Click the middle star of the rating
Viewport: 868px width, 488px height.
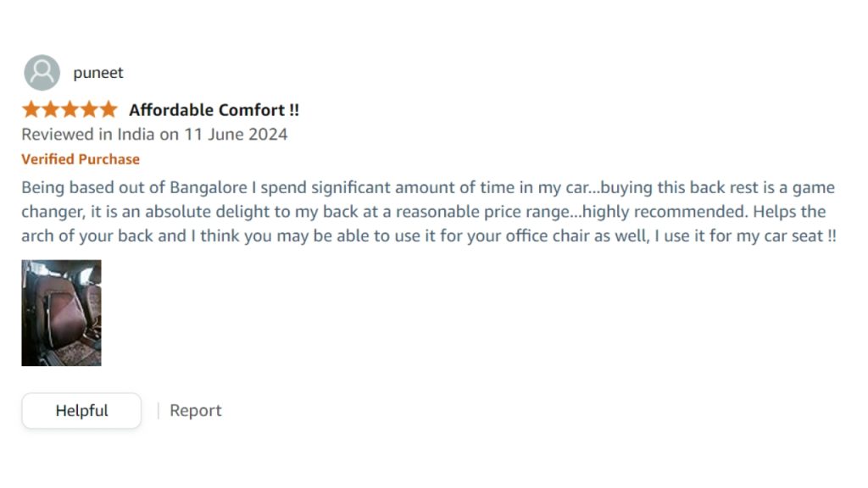tap(70, 109)
